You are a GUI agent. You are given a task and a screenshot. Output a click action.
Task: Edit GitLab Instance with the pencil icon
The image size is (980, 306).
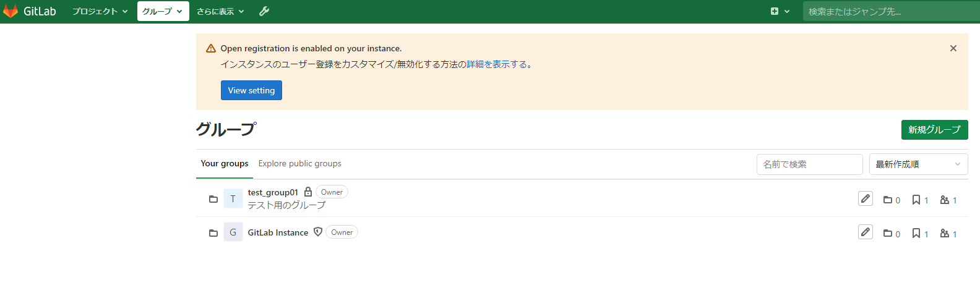click(x=866, y=232)
